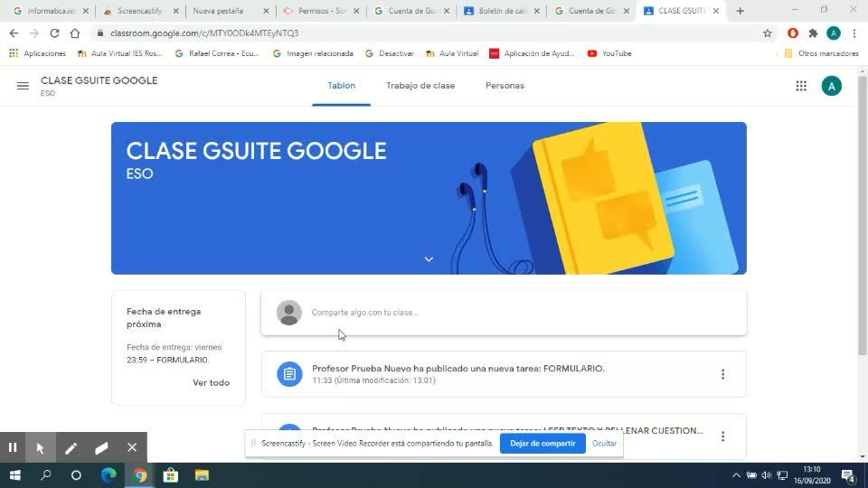Switch to the Trabajo de clase tab
This screenshot has width=868, height=488.
[x=420, y=86]
